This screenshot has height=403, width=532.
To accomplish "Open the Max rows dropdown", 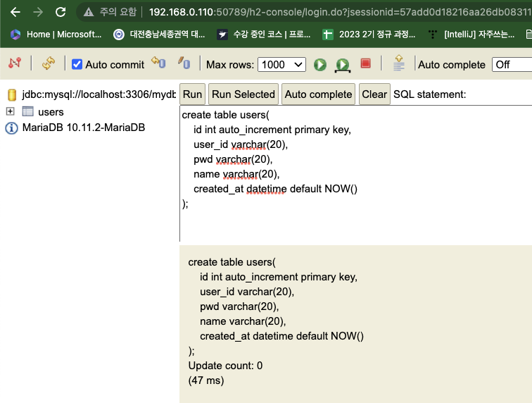I will (x=281, y=64).
